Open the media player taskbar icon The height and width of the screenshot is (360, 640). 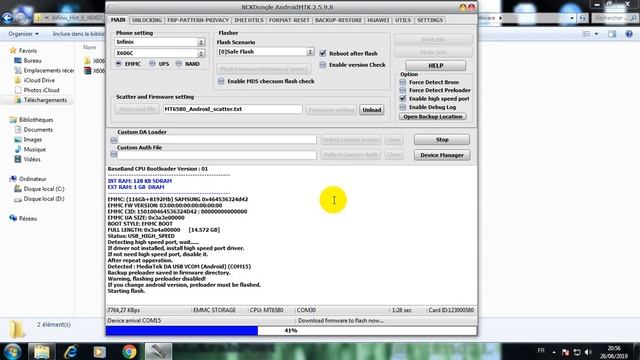tap(99, 351)
